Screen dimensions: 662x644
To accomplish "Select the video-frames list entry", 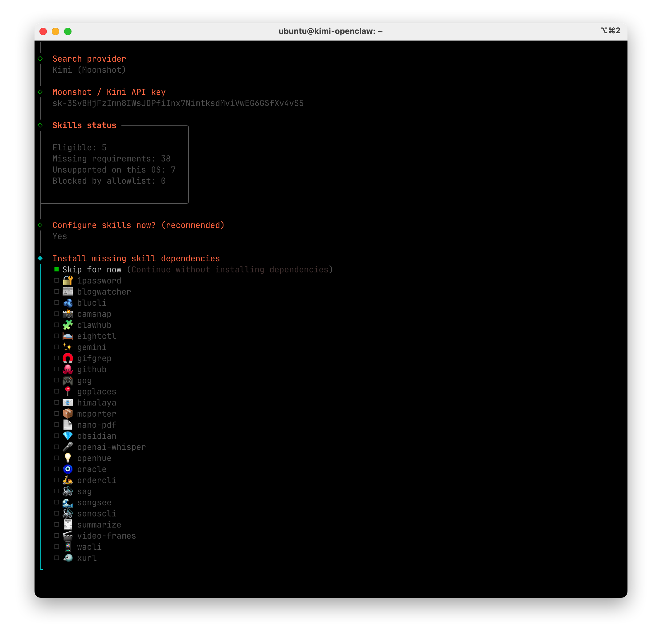I will (x=106, y=536).
